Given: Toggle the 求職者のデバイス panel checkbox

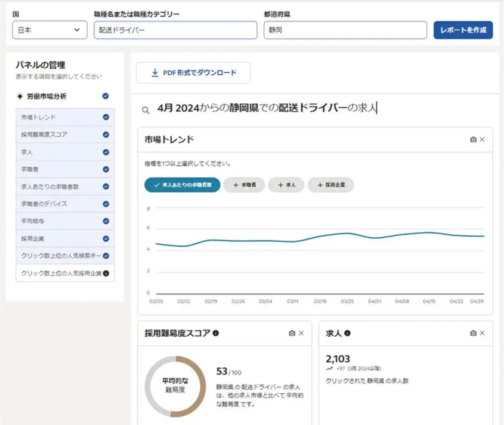Looking at the screenshot, I should point(106,204).
